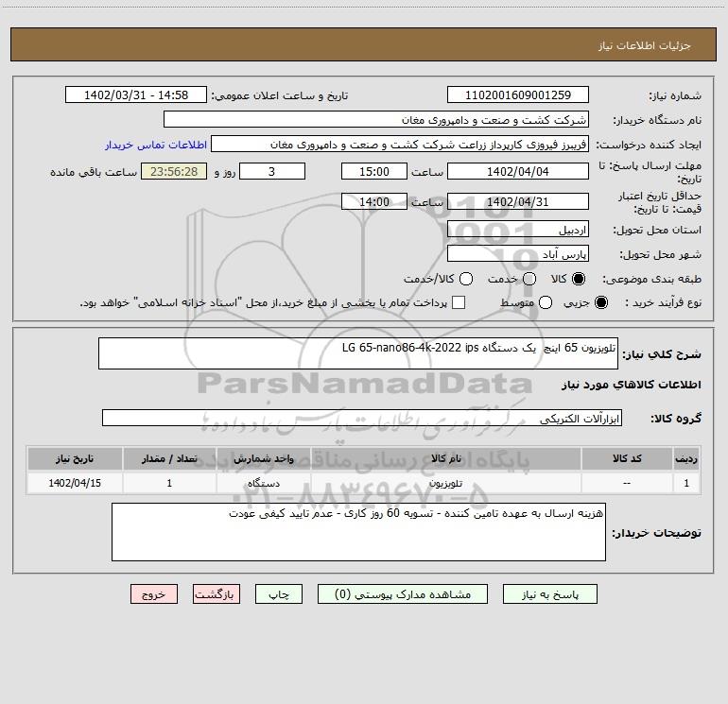Click the buyer organization name field

pyautogui.click(x=376, y=119)
